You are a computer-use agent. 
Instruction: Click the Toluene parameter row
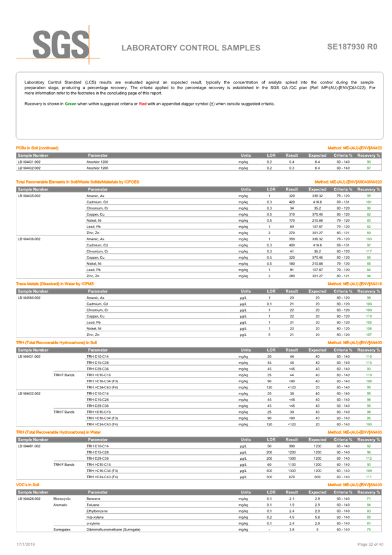tap(93, 505)
